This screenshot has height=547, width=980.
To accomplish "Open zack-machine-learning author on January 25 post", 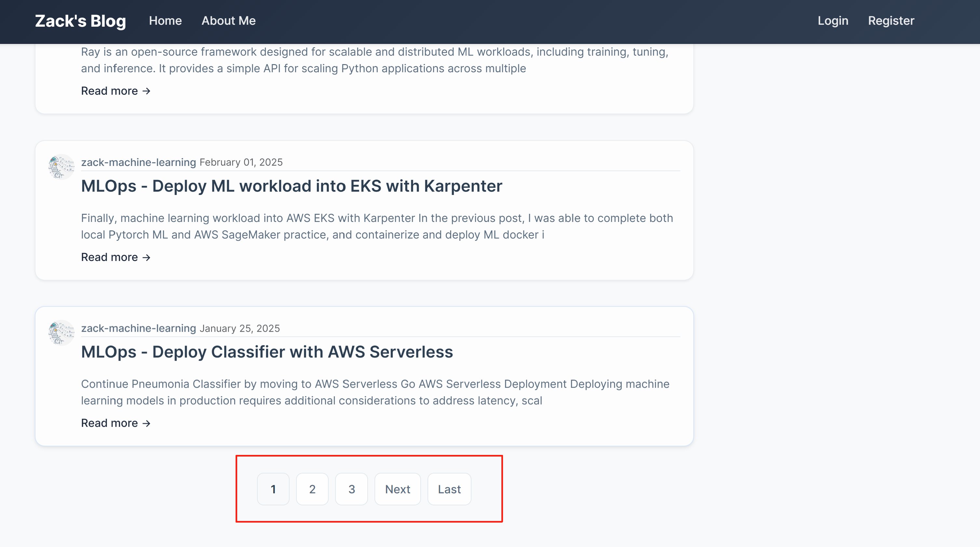I will pyautogui.click(x=139, y=328).
